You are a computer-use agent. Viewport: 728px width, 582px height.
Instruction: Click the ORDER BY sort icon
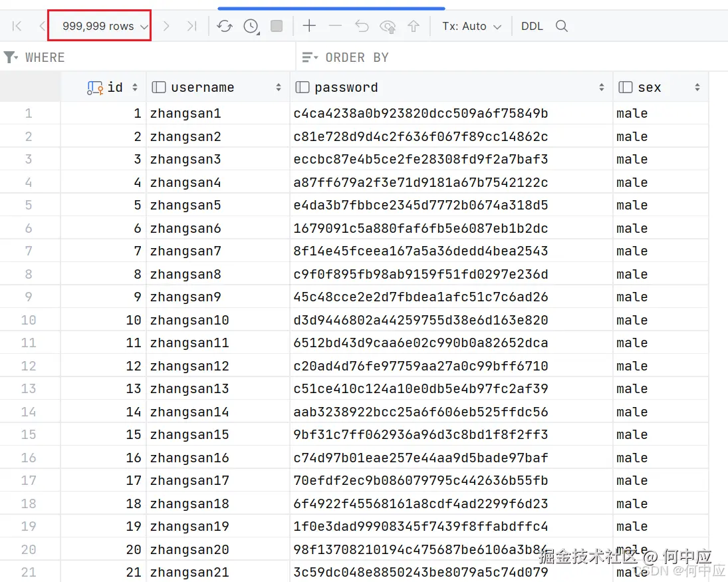pos(310,58)
